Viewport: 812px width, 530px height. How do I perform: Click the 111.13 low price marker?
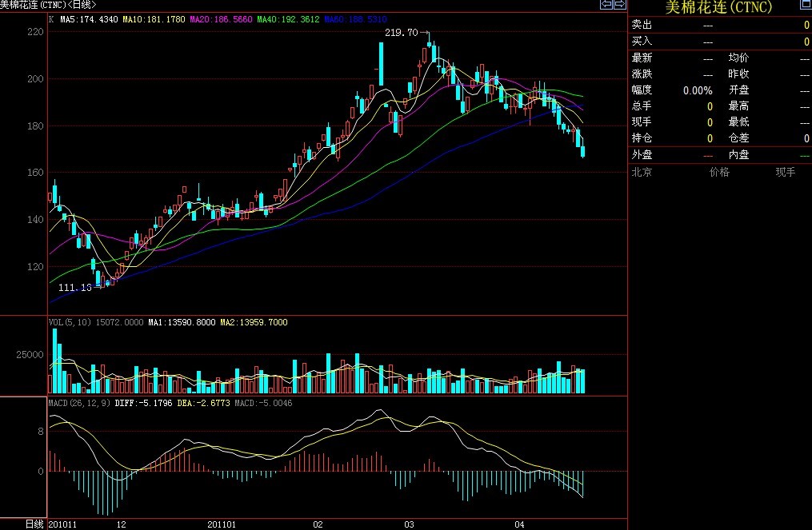coord(76,287)
